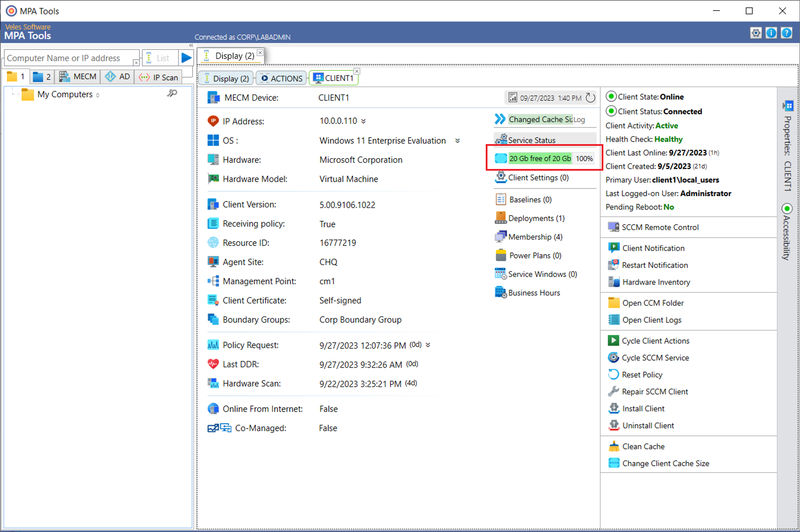
Task: Open CCM Folder
Action: (646, 303)
